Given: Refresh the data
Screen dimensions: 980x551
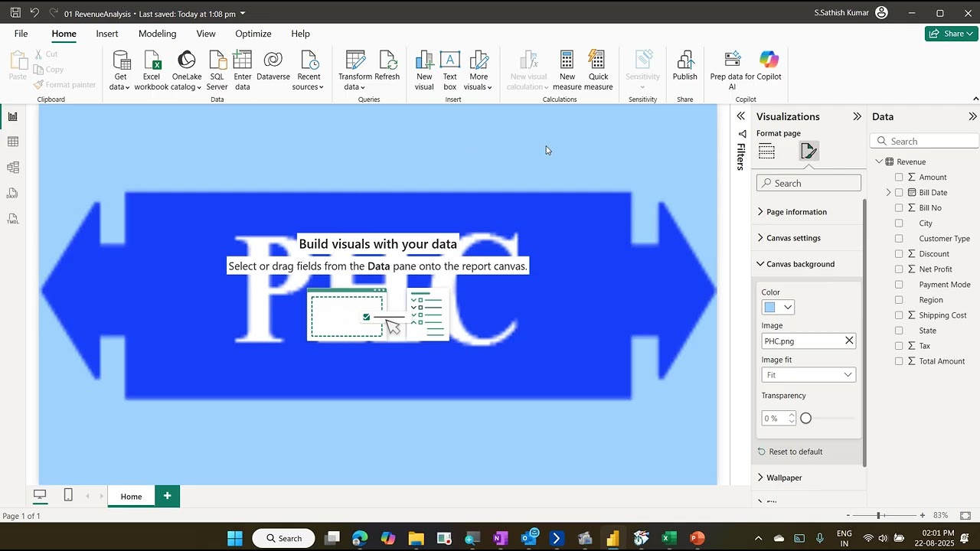Looking at the screenshot, I should 387,67.
